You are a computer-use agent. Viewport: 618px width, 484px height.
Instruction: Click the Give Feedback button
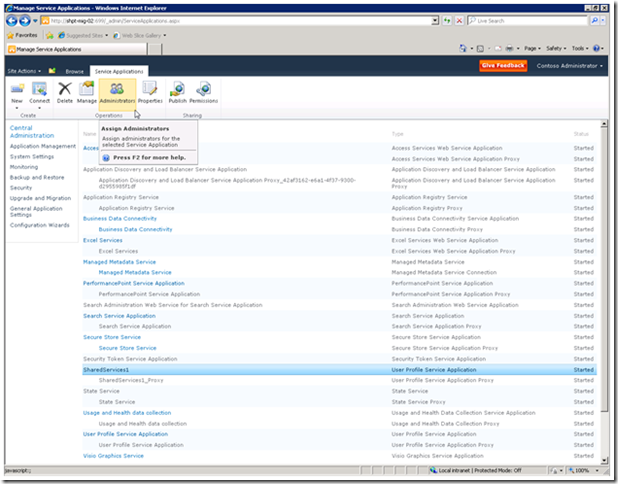pos(503,65)
